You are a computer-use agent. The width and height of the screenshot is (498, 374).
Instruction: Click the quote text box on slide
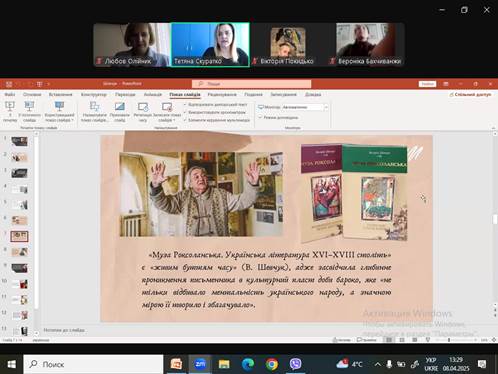point(266,279)
